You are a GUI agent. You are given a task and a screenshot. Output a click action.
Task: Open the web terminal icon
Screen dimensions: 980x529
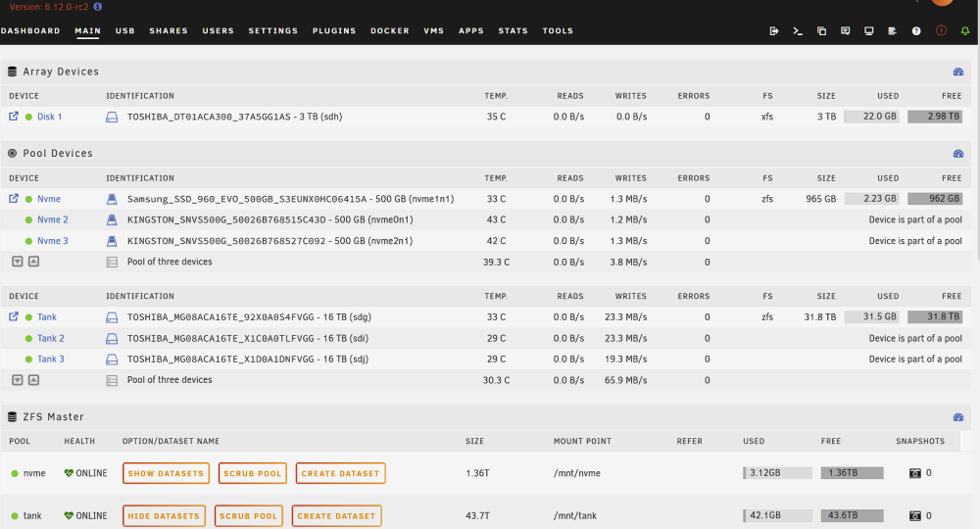pyautogui.click(x=798, y=30)
